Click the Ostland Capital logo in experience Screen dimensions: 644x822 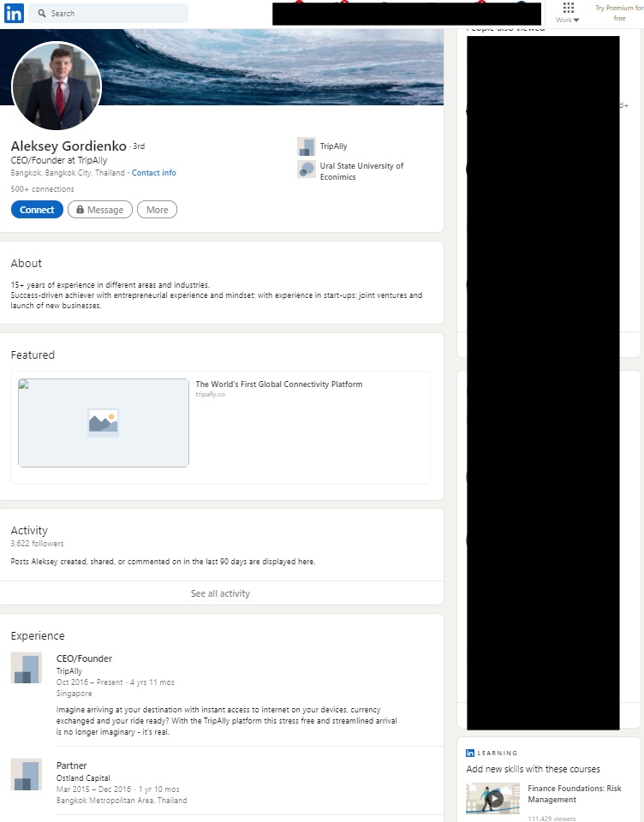point(26,774)
